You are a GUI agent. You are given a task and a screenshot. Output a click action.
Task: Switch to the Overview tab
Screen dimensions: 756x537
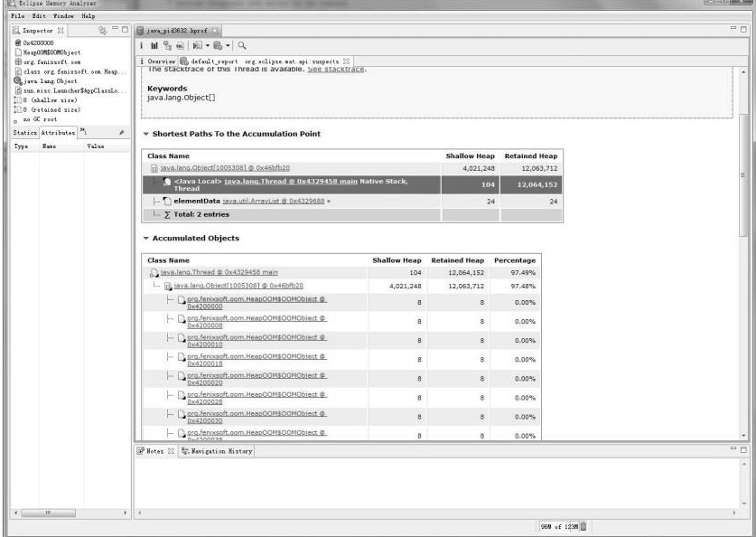click(x=157, y=61)
